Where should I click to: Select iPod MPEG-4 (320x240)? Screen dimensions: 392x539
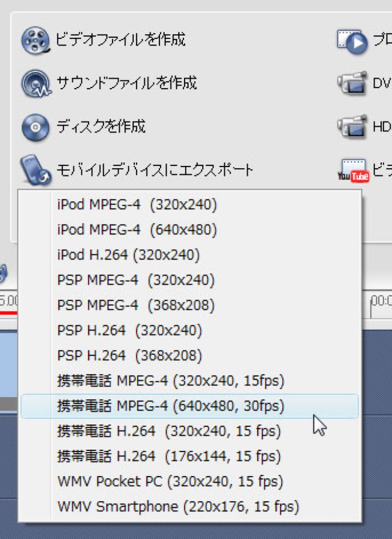pos(190,205)
